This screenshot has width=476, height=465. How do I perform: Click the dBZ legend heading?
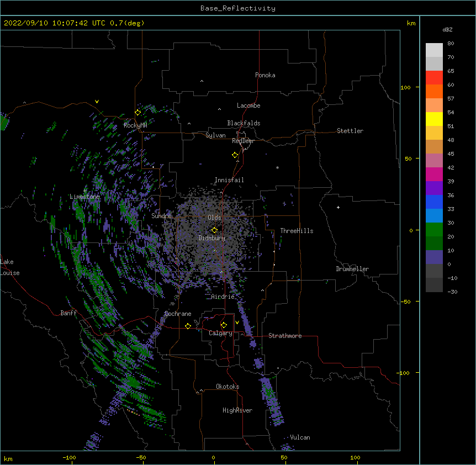(447, 29)
